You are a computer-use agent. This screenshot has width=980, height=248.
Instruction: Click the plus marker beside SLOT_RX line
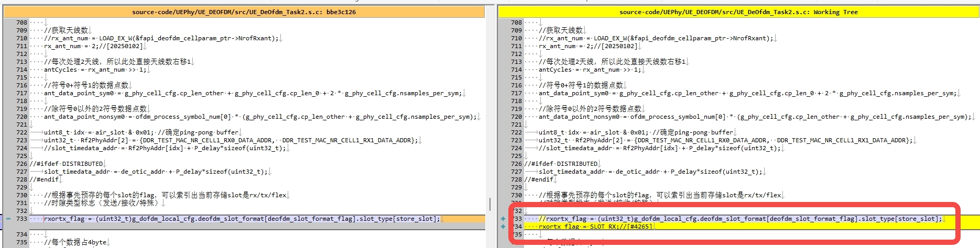[x=503, y=227]
